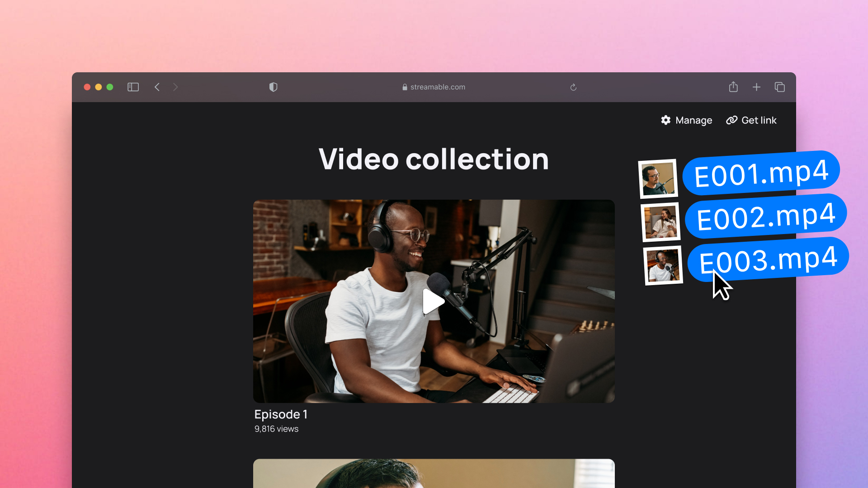Toggle the Safari sidebar icon

point(133,87)
